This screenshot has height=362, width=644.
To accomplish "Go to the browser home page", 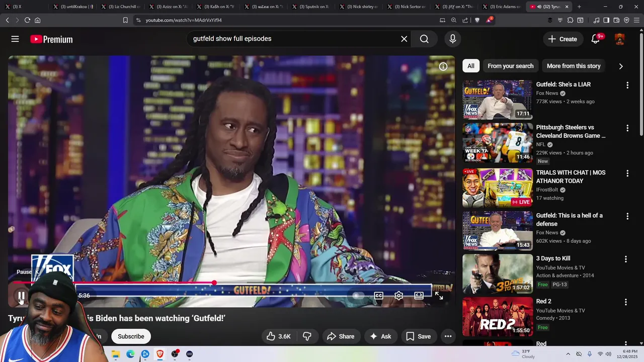I will pos(37,20).
